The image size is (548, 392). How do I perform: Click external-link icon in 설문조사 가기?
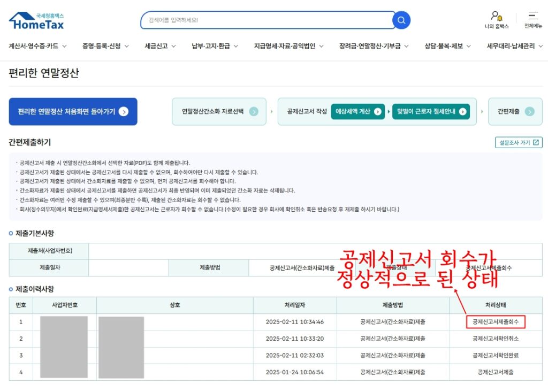[536, 142]
